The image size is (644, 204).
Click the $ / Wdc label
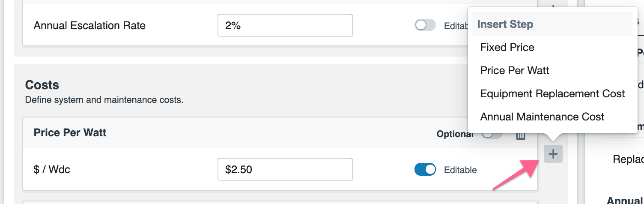click(x=52, y=169)
